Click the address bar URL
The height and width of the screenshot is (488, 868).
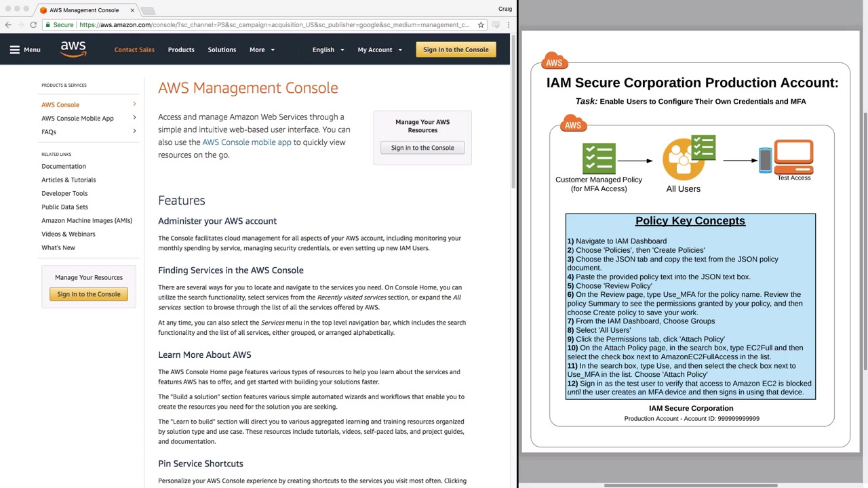click(x=274, y=25)
